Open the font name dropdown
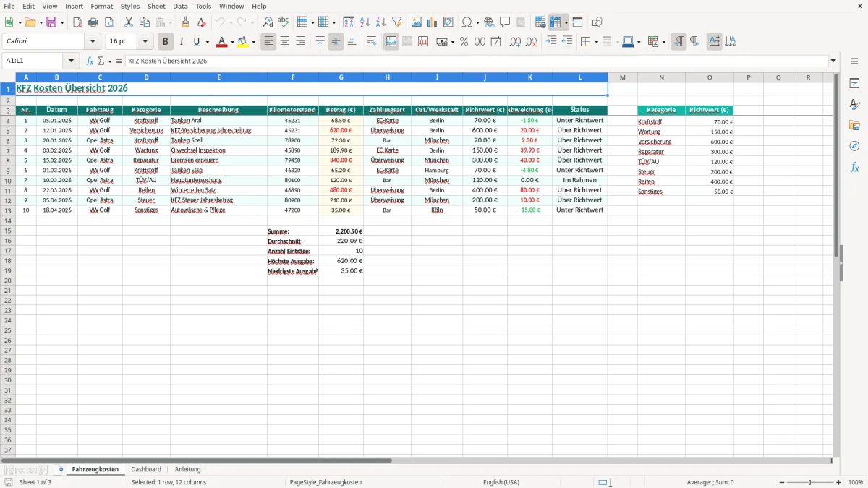This screenshot has height=488, width=868. pyautogui.click(x=92, y=42)
